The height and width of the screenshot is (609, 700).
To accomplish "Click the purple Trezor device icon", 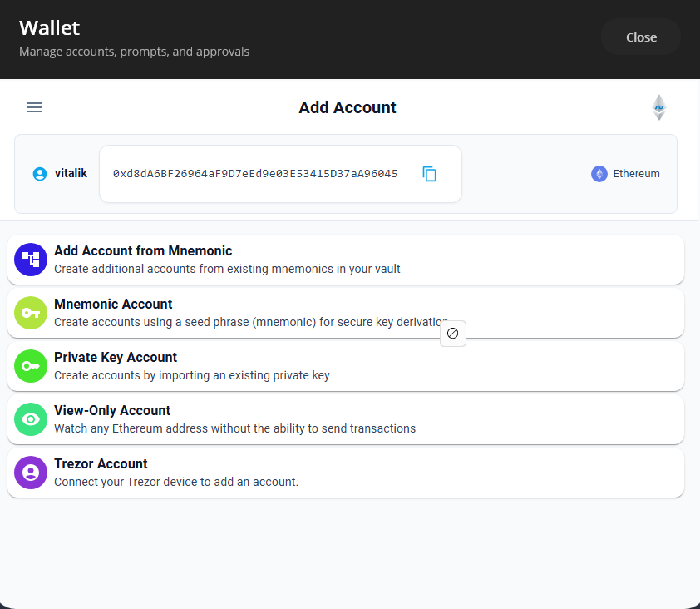I will pos(30,472).
